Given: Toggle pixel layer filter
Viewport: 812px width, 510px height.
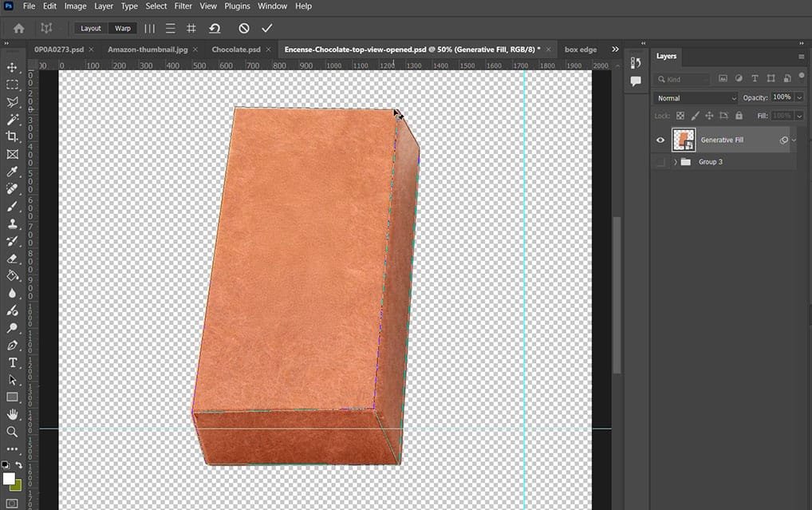Looking at the screenshot, I should click(723, 79).
